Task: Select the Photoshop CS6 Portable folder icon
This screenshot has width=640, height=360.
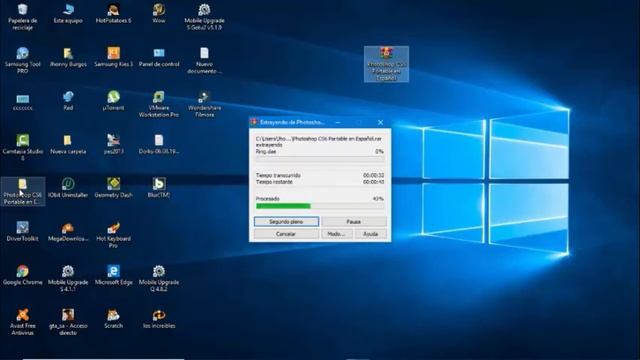Action: tap(22, 191)
